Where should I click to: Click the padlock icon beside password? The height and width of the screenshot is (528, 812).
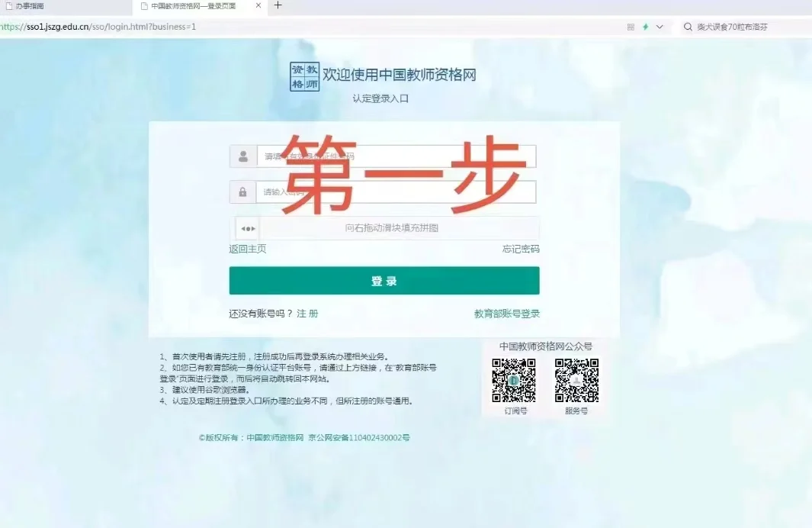(x=243, y=192)
